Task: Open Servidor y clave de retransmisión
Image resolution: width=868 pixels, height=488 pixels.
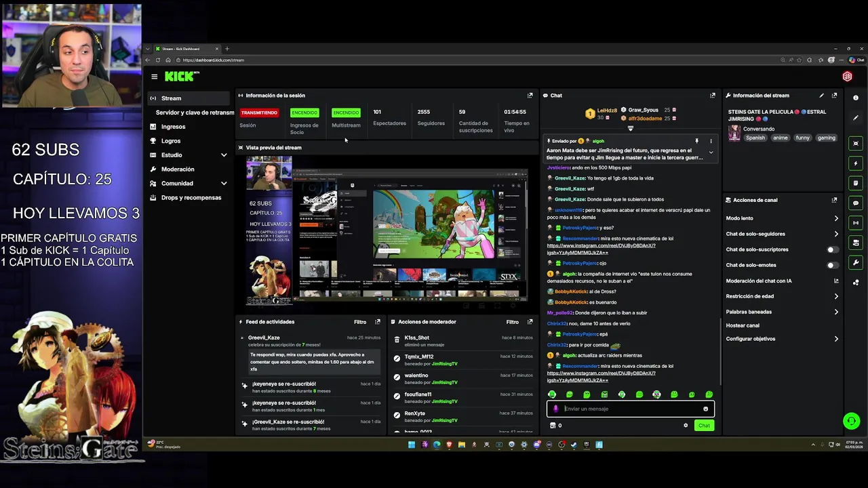Action: point(195,113)
